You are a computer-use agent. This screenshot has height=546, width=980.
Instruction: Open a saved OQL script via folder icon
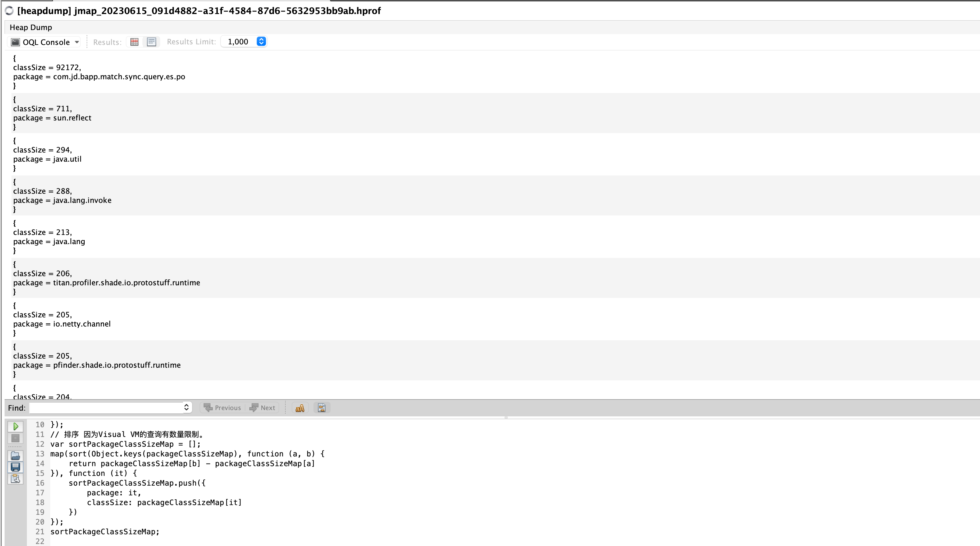click(16, 455)
